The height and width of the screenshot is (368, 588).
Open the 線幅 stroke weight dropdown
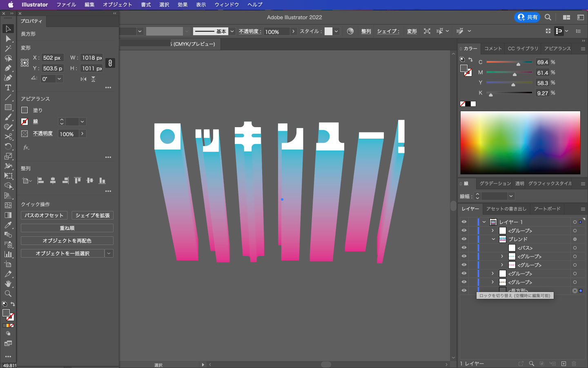[511, 196]
